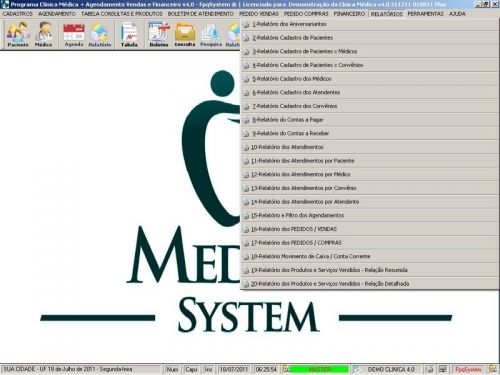Open the Médico toolbar icon

[44, 34]
